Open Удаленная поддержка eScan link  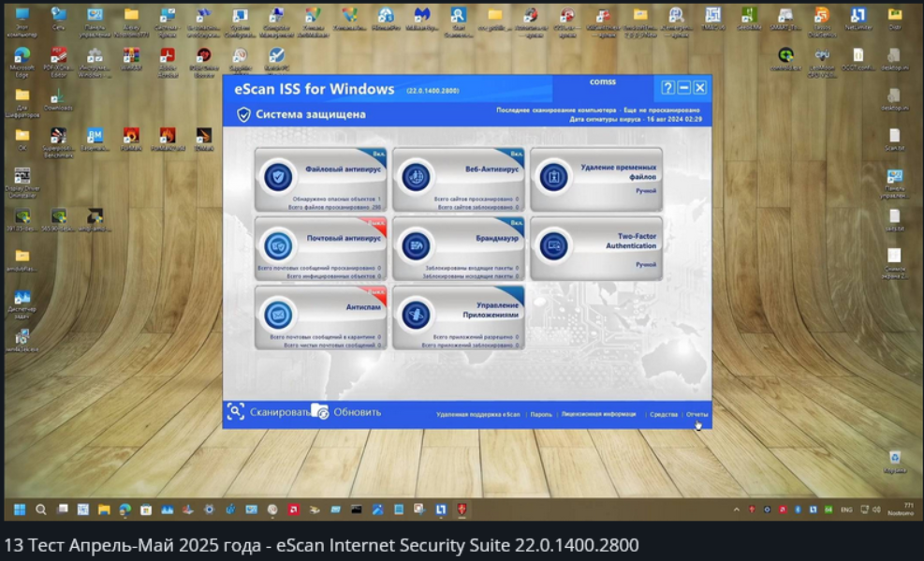477,414
